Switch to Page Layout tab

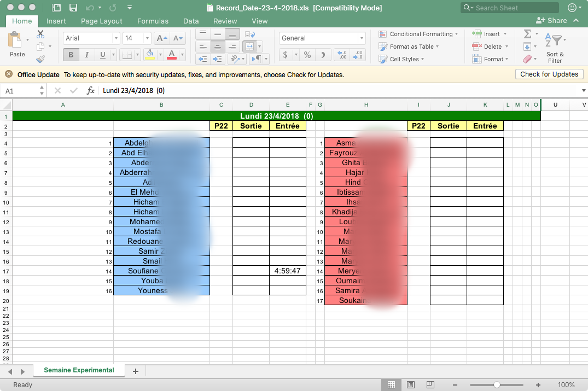tap(102, 21)
